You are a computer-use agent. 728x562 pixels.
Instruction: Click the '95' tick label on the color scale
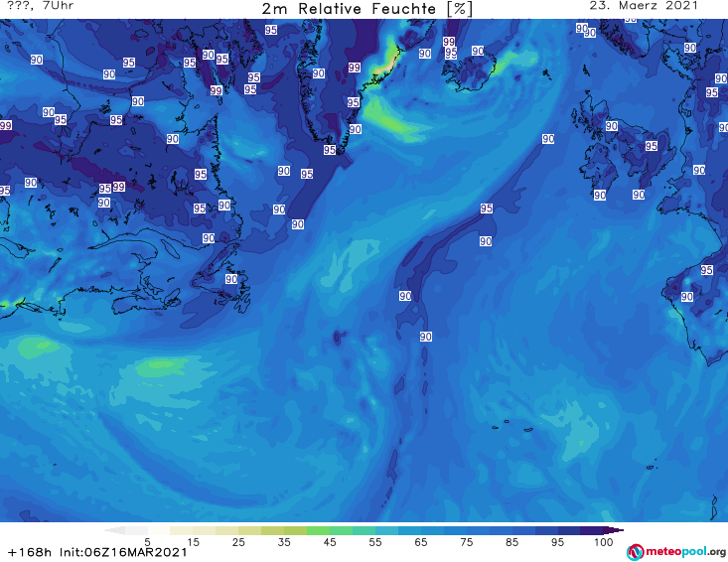click(557, 541)
